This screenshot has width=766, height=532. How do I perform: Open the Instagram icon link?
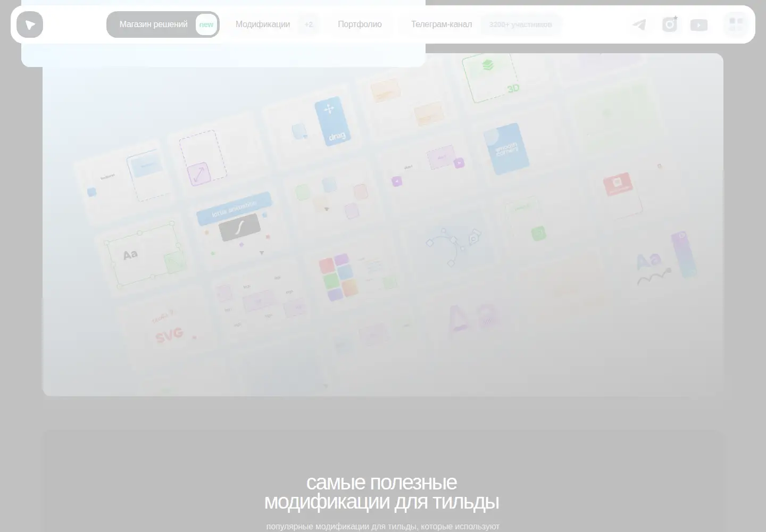669,24
